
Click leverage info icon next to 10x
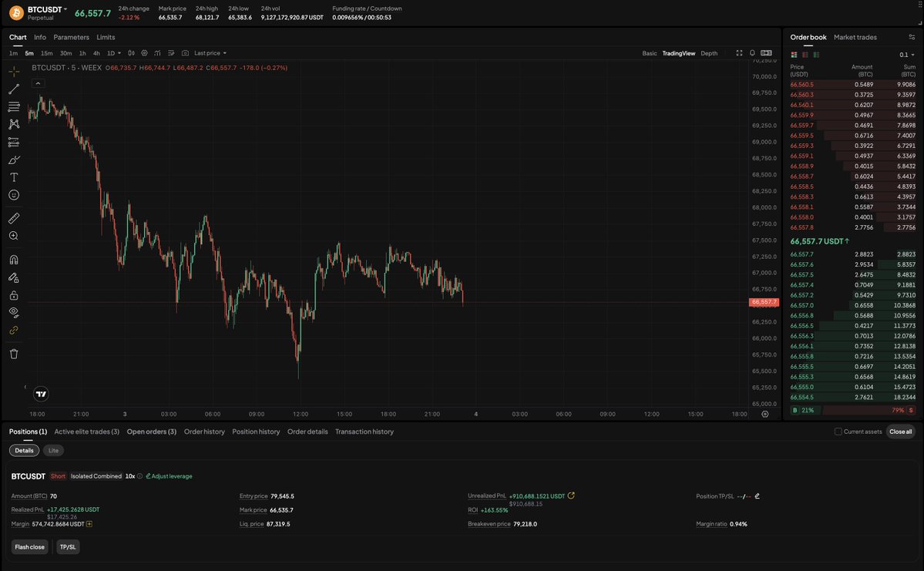(x=139, y=476)
